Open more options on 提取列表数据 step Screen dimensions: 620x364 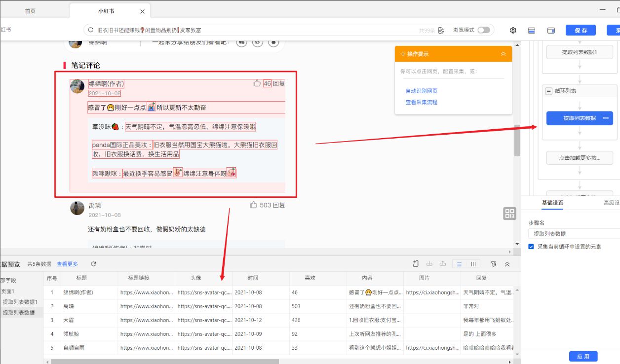pyautogui.click(x=606, y=118)
